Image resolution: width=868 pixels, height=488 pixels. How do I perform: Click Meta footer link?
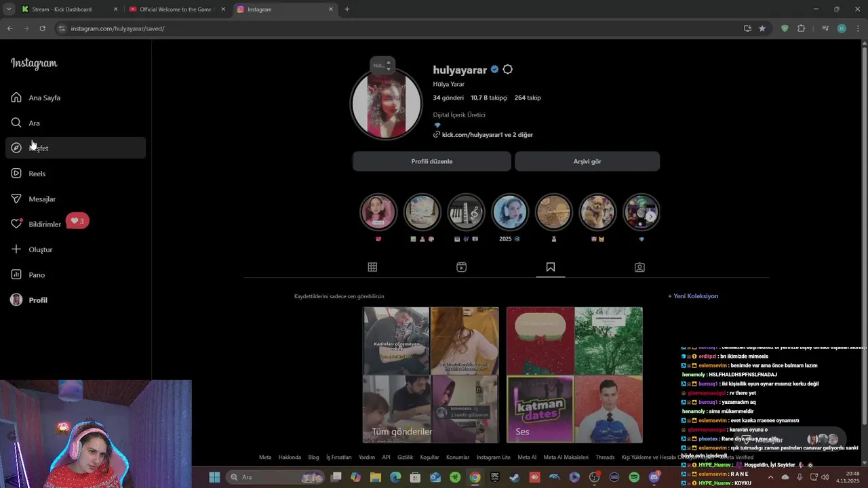pos(265,457)
